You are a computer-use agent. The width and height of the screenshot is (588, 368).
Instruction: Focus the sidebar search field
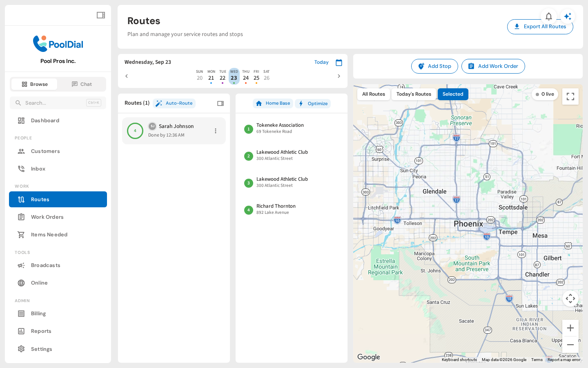coord(58,103)
